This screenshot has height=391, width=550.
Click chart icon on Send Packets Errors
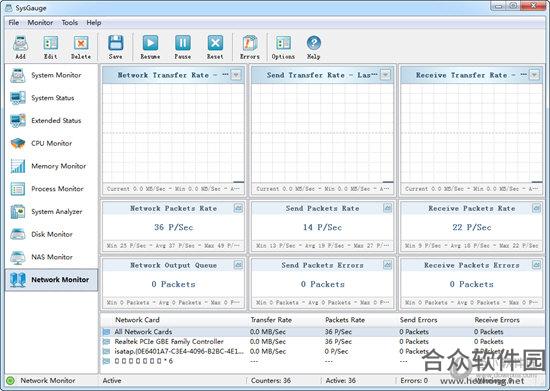point(387,265)
